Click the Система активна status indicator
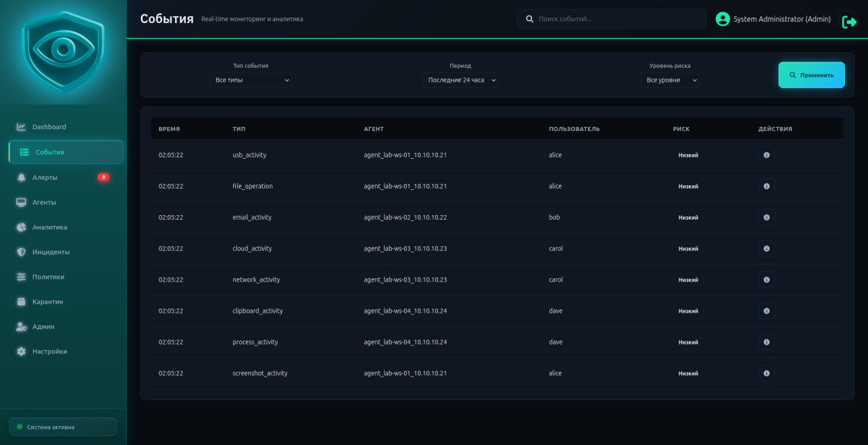 63,427
